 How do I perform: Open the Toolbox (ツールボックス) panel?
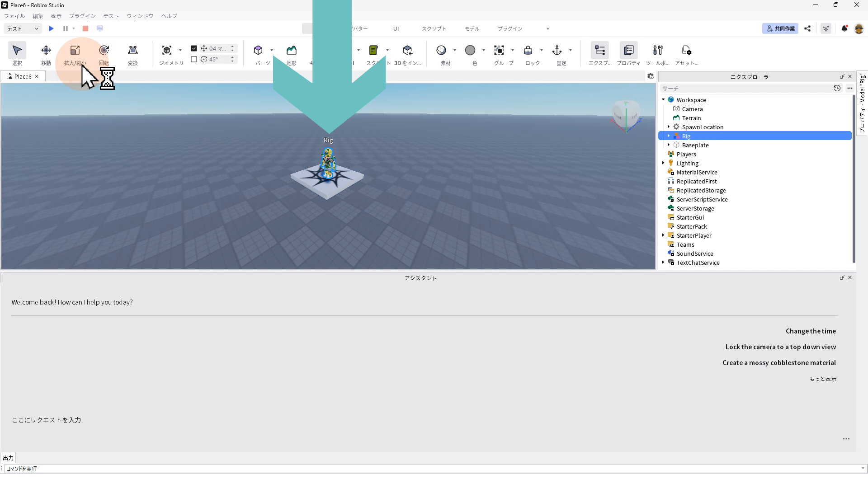[657, 51]
